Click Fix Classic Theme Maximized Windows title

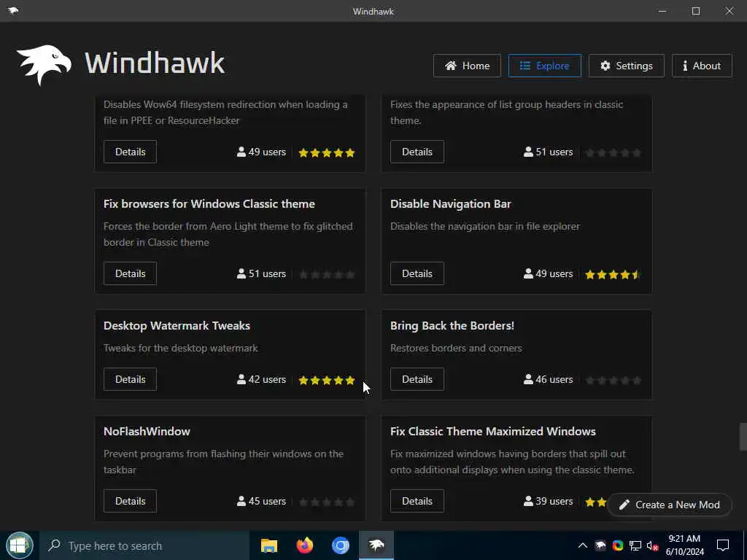pos(493,432)
